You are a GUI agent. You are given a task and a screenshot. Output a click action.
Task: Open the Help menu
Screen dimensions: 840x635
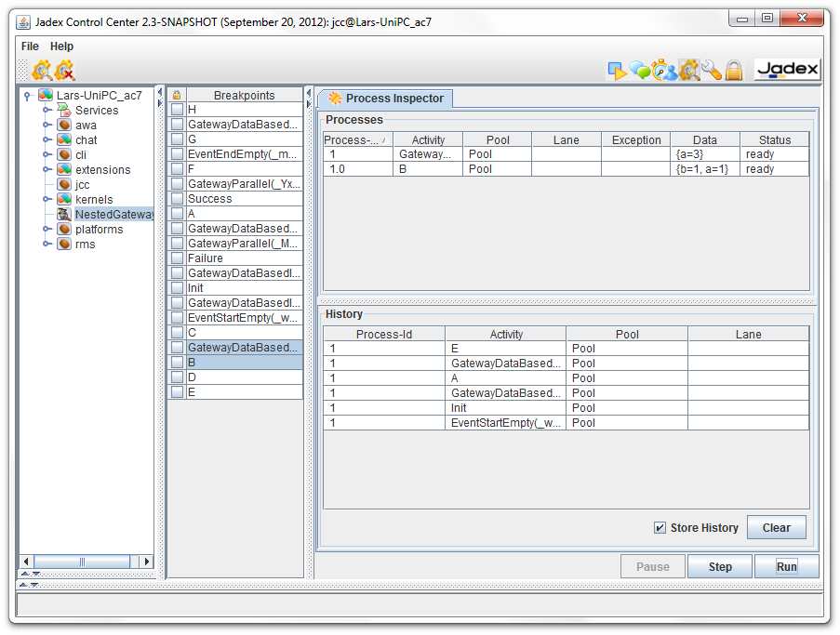(61, 46)
